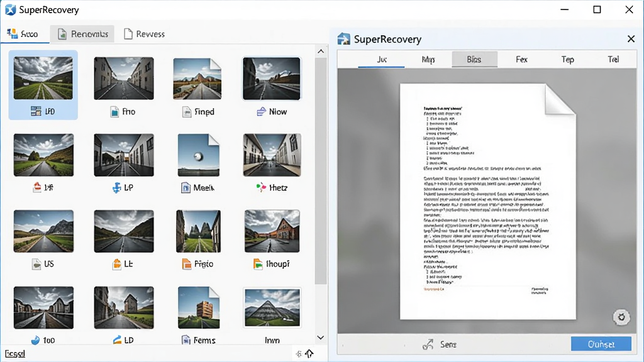This screenshot has width=644, height=362.
Task: Click the file icon next to Fho
Action: tap(114, 112)
